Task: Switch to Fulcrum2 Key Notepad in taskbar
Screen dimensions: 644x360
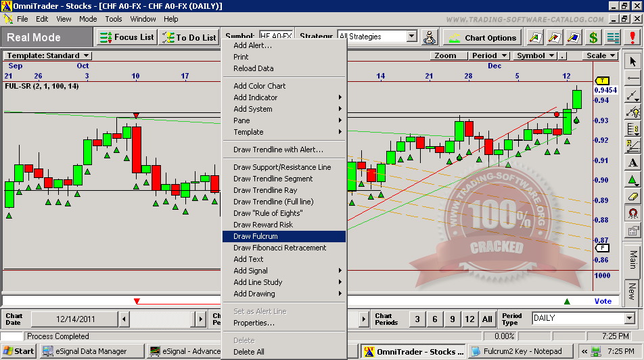Action: tap(518, 351)
